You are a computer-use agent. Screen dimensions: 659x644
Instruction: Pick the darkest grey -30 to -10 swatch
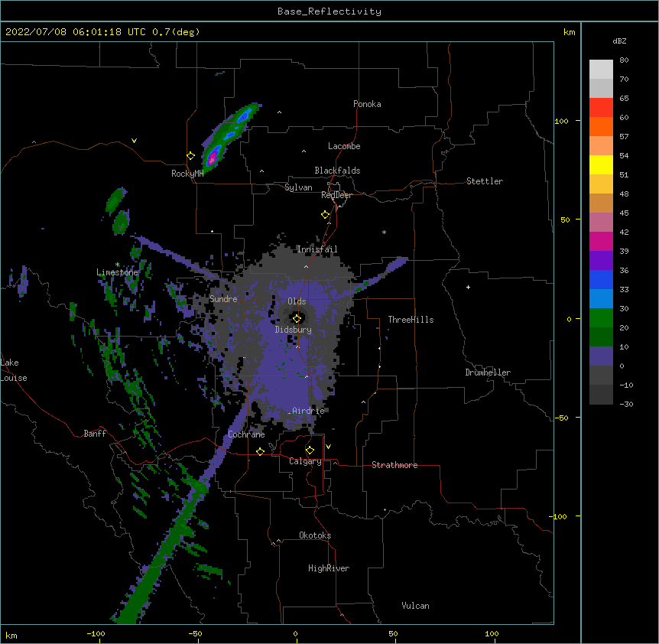click(601, 395)
